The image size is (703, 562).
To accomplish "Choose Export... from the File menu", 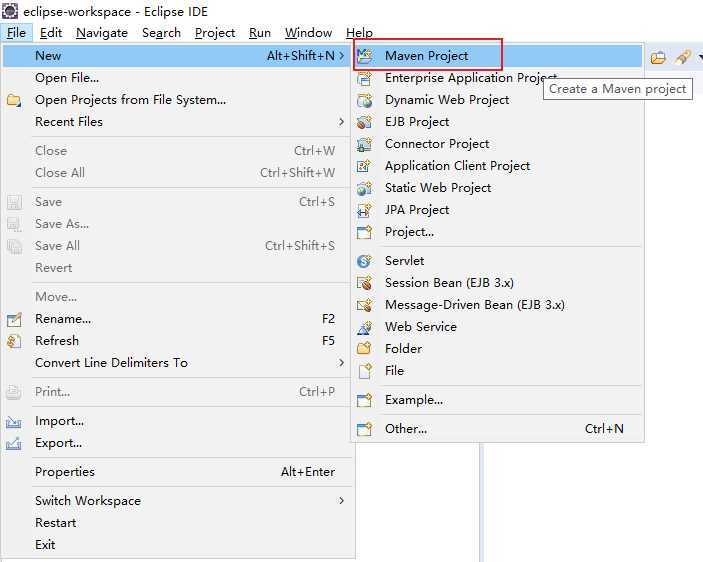I will (178, 443).
